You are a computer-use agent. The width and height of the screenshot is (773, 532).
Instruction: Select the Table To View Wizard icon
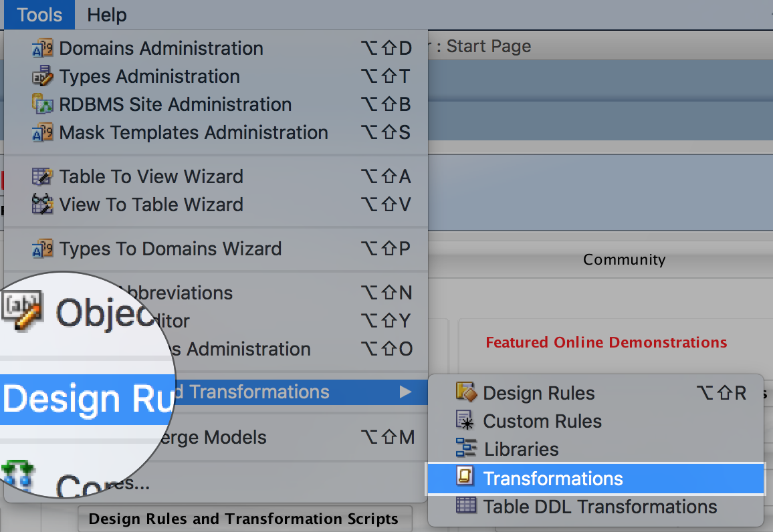43,176
